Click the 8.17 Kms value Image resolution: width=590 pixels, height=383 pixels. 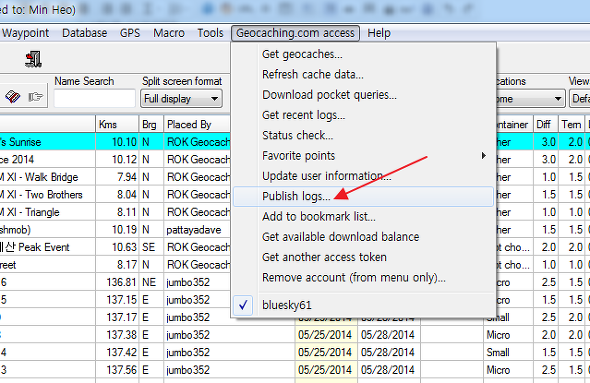tap(117, 265)
